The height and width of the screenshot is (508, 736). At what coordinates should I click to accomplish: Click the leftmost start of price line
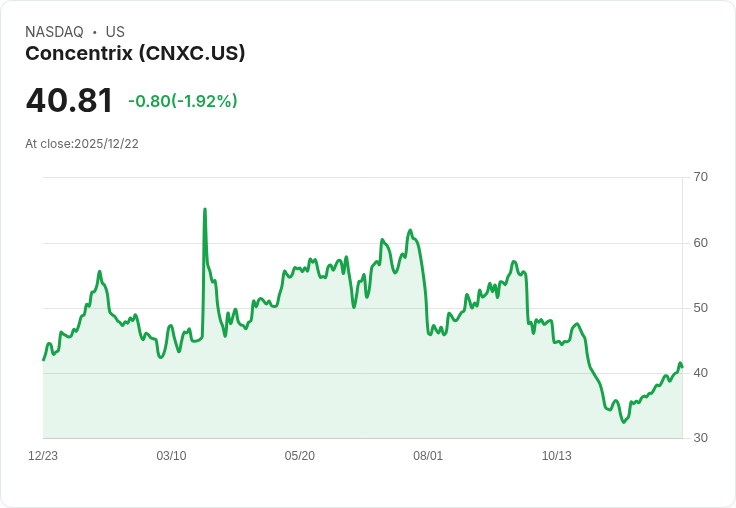tap(43, 360)
